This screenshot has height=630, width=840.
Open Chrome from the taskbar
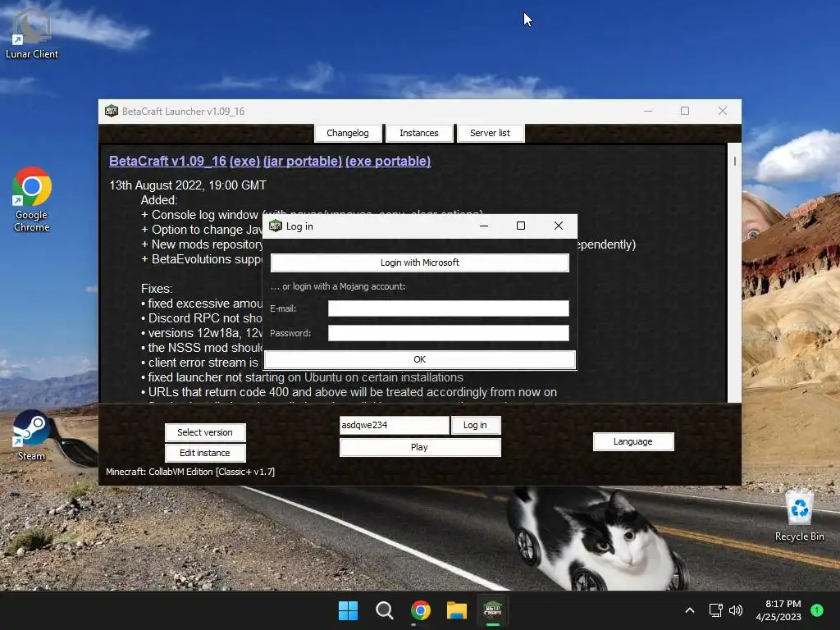(x=421, y=610)
